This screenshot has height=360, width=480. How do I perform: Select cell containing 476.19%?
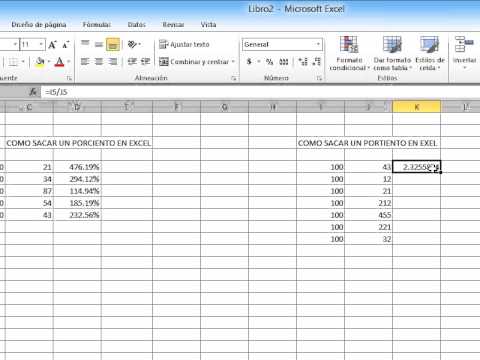77,167
